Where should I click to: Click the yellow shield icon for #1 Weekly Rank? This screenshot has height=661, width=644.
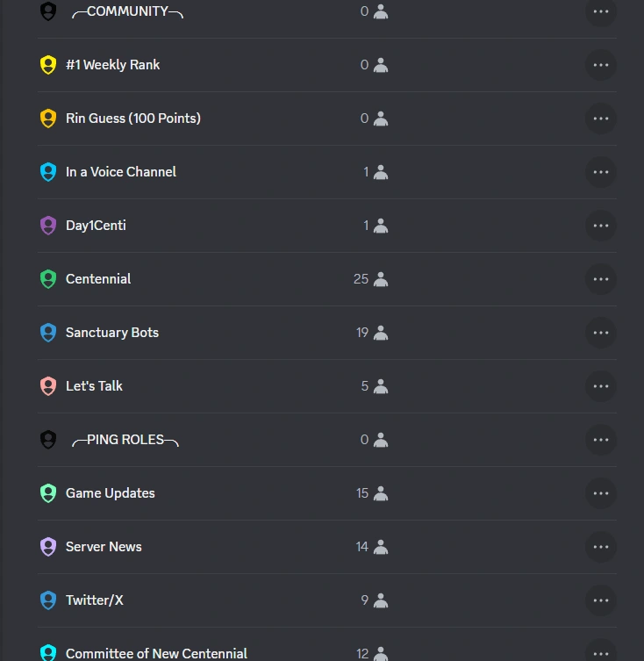[x=48, y=65]
